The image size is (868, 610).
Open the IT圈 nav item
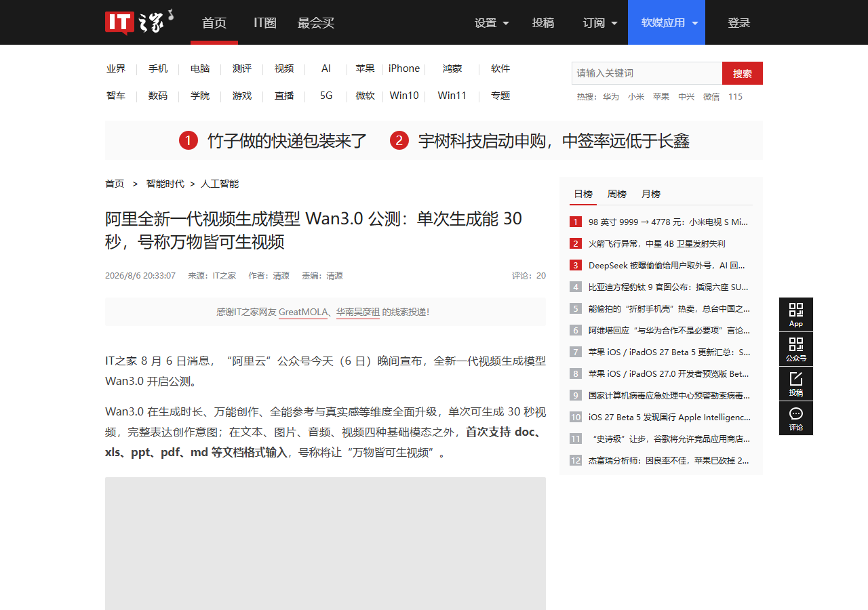coord(265,22)
